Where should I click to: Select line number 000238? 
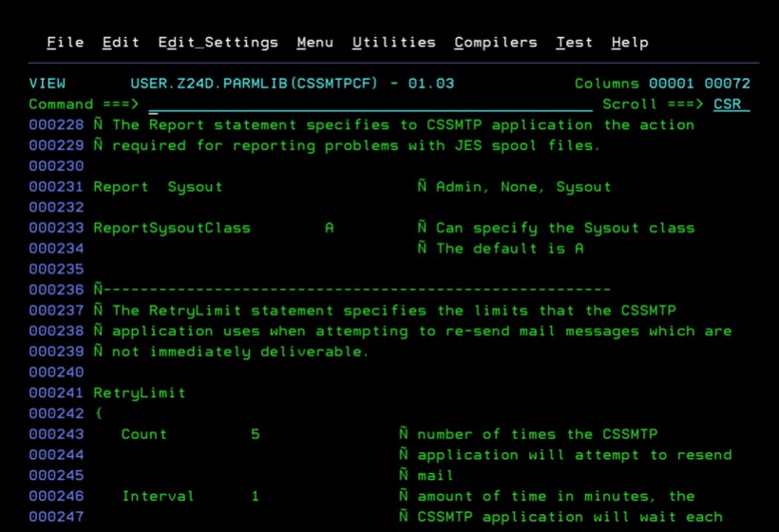[56, 332]
